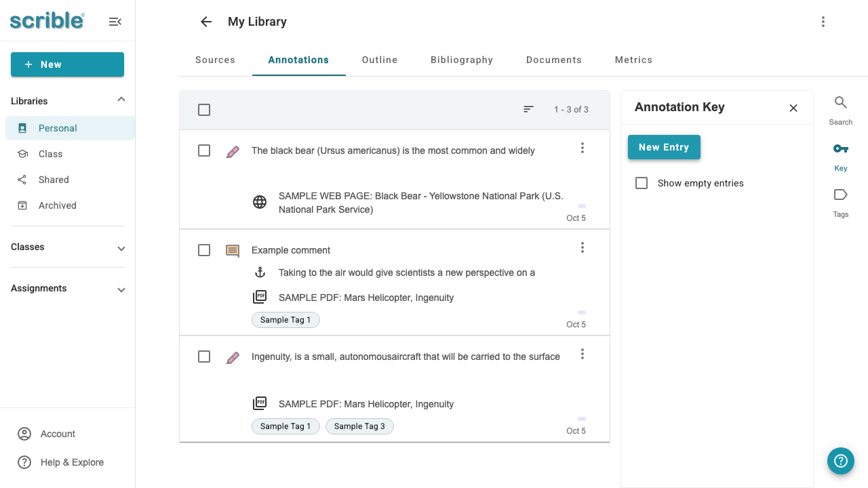Click the New button
Viewport: 868px width, 488px height.
click(67, 64)
